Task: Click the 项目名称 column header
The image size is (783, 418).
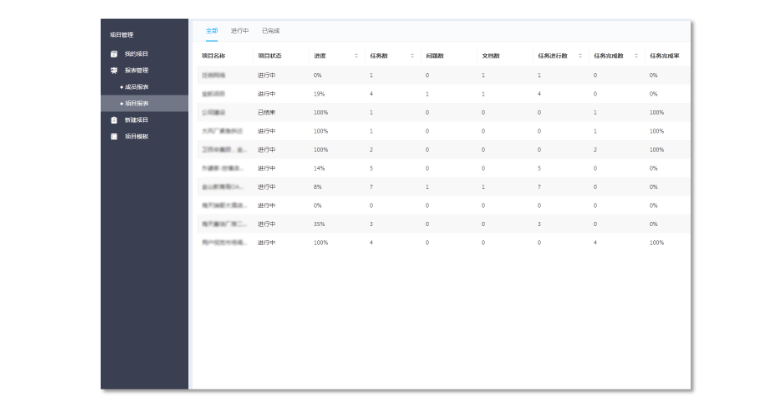Action: [x=213, y=56]
